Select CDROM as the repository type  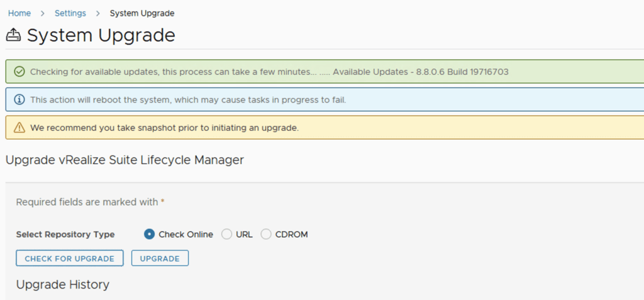coord(266,234)
